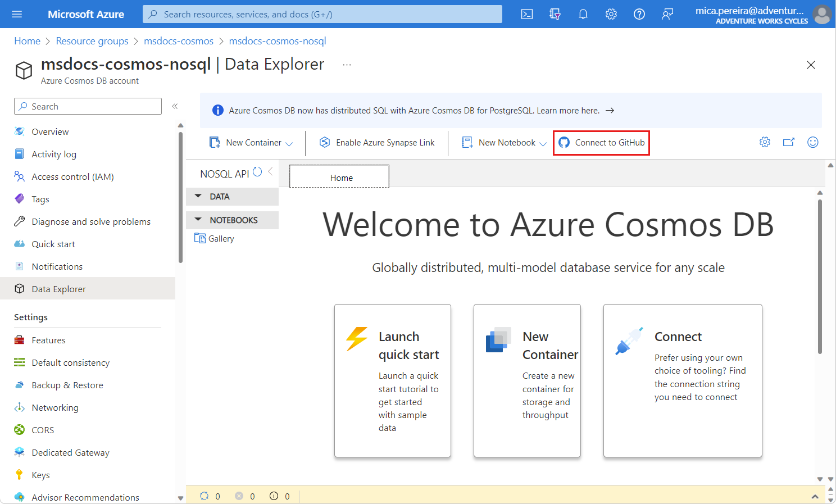836x504 pixels.
Task: Click the Resource groups breadcrumb
Action: (92, 41)
